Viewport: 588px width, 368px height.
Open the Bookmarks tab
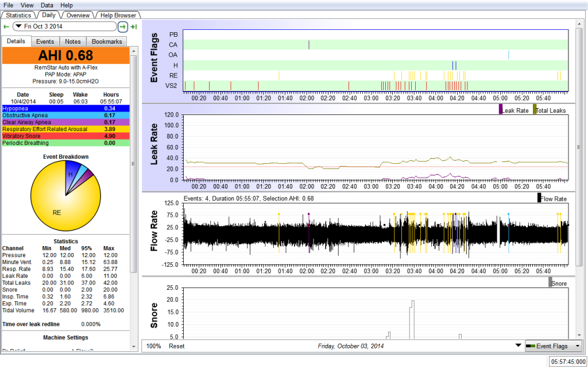107,41
